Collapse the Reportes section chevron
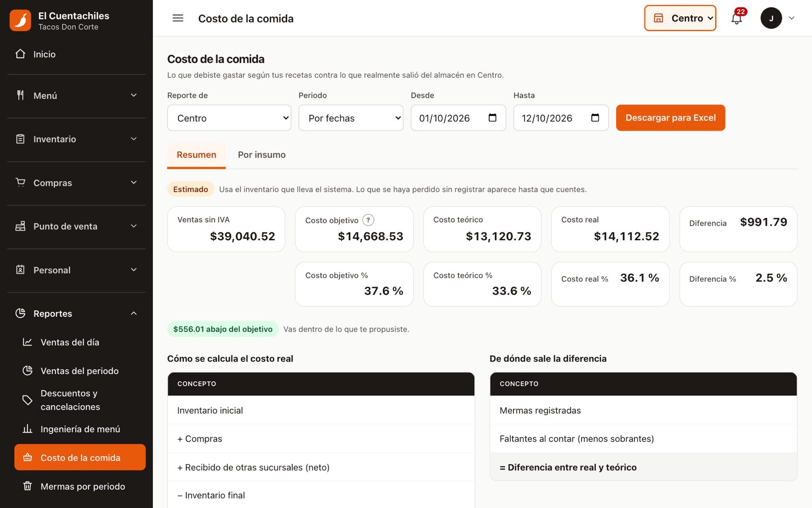 click(x=134, y=313)
